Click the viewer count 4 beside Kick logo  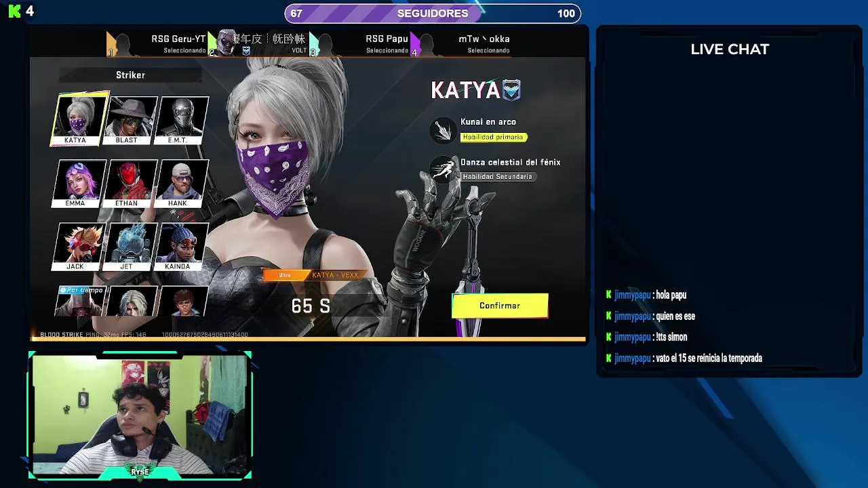click(29, 12)
